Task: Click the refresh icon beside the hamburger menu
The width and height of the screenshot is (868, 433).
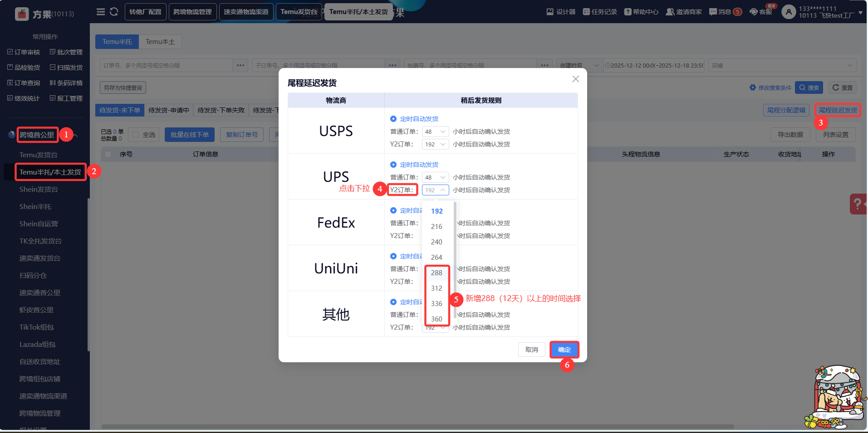Action: point(114,12)
